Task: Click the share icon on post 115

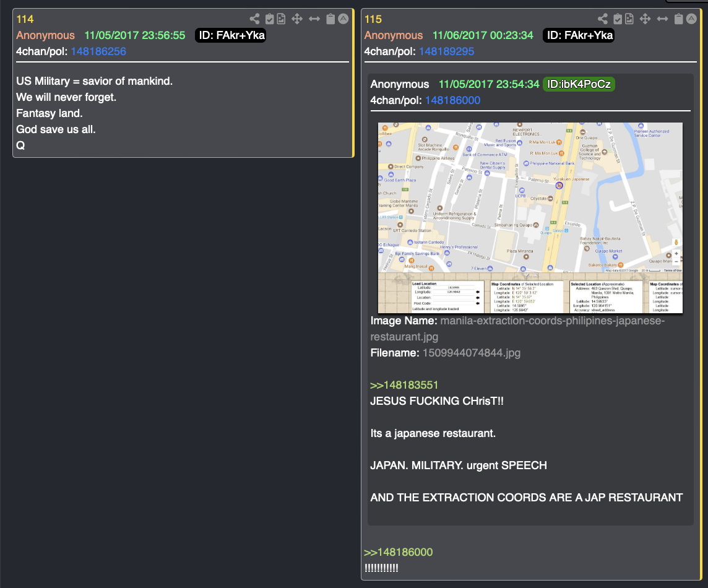Action: click(x=603, y=19)
